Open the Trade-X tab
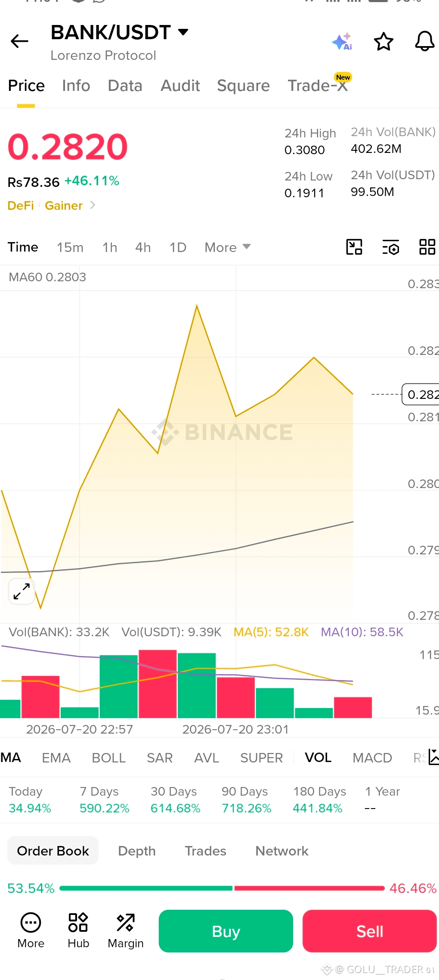439x980 pixels. [318, 86]
